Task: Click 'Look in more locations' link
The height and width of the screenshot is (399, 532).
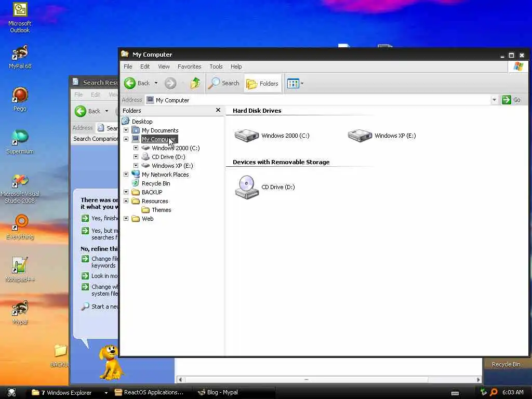Action: (100, 276)
